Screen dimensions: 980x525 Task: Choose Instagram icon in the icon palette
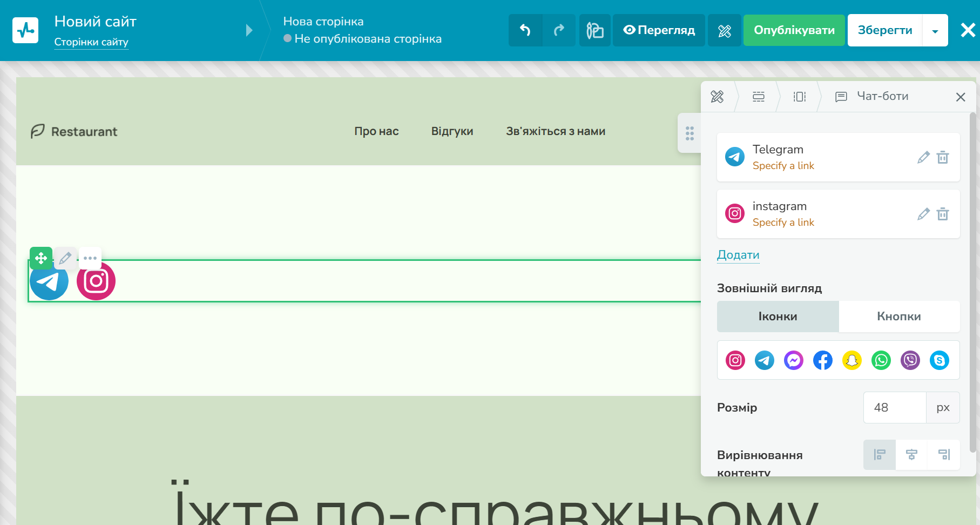[x=735, y=360]
